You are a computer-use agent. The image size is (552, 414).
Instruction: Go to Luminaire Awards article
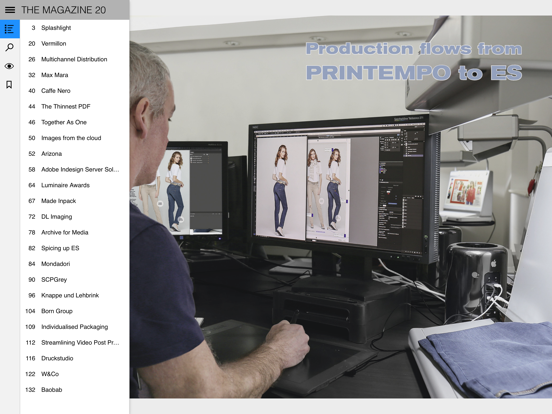(x=75, y=185)
